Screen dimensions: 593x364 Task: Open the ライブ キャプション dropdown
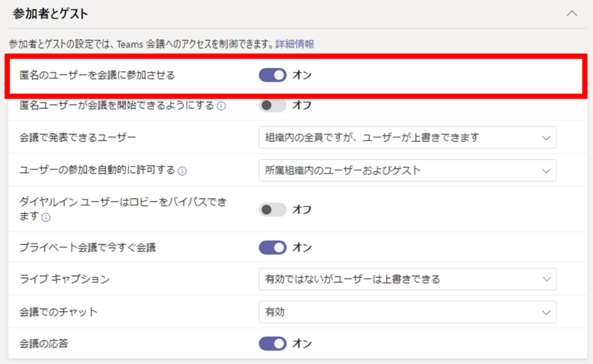click(407, 280)
